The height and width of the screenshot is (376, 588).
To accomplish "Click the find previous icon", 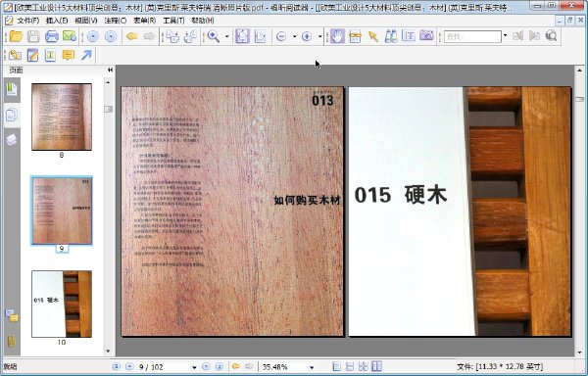I will [x=517, y=36].
